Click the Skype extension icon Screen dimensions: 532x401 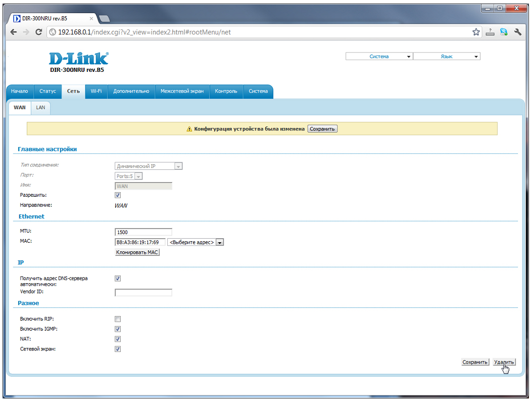click(x=504, y=32)
